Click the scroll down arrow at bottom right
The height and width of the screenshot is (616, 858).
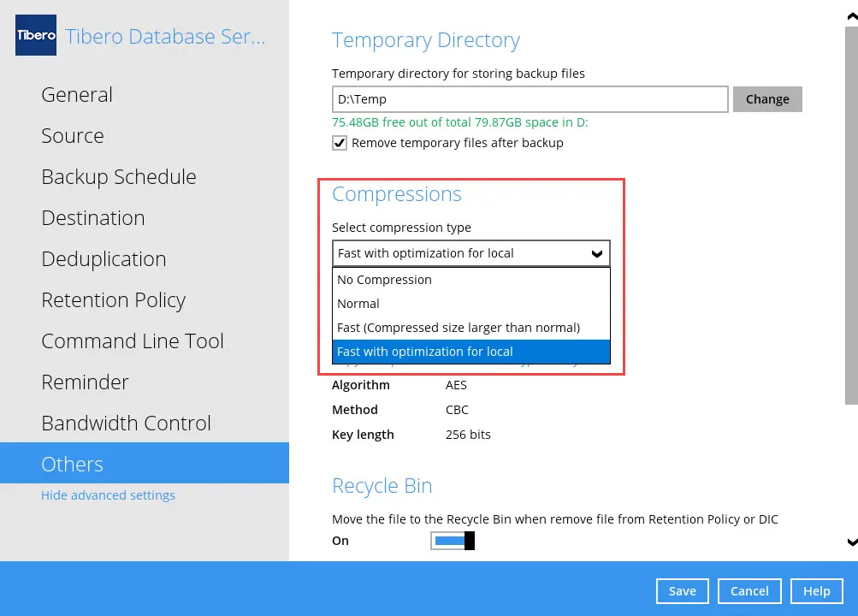[851, 542]
